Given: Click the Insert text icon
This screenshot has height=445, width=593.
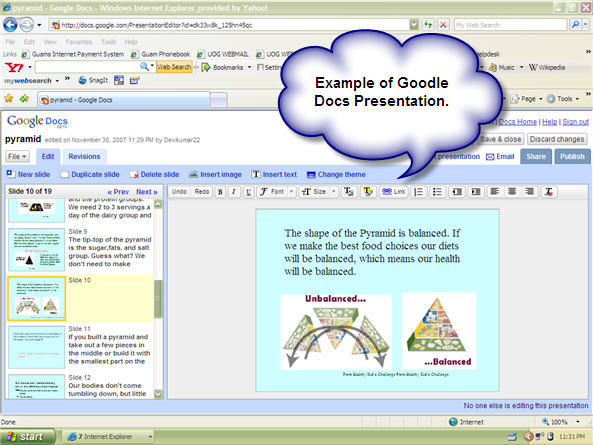Looking at the screenshot, I should point(256,174).
